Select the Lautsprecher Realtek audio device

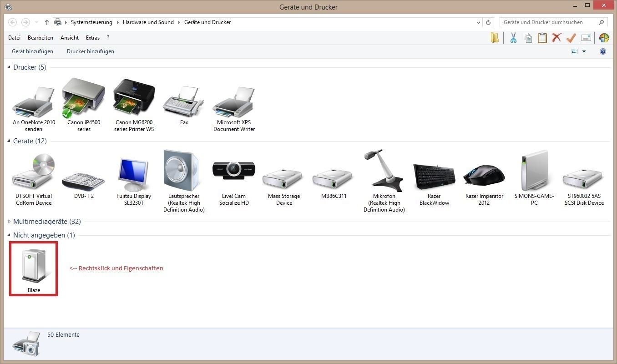click(184, 181)
